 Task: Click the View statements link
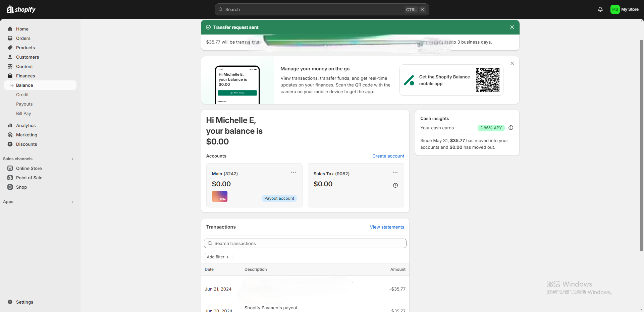pyautogui.click(x=387, y=227)
